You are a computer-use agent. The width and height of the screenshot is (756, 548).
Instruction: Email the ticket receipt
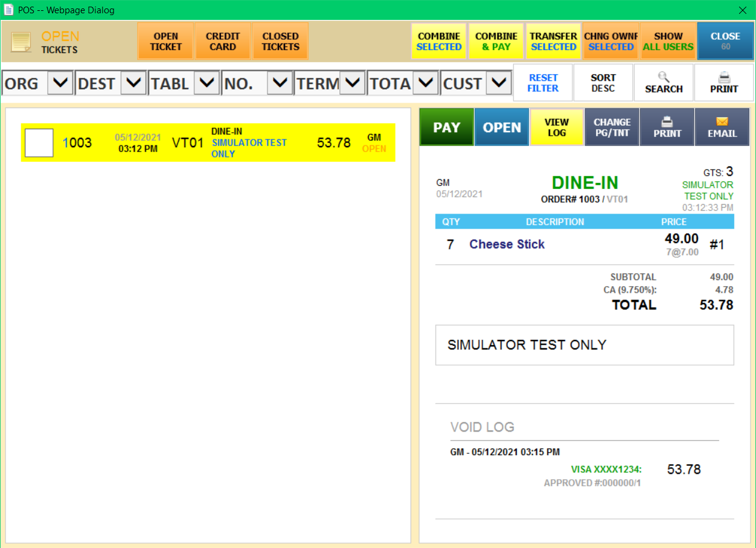pyautogui.click(x=722, y=127)
